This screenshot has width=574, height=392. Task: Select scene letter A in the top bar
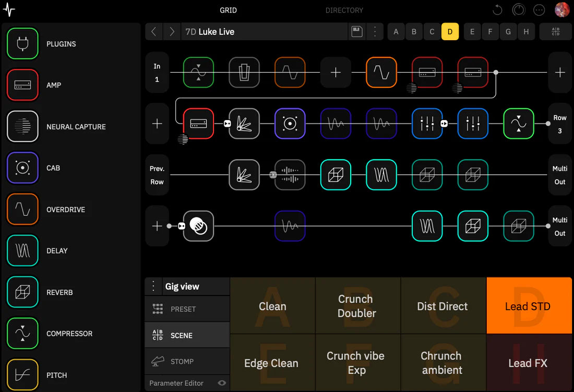pyautogui.click(x=396, y=31)
